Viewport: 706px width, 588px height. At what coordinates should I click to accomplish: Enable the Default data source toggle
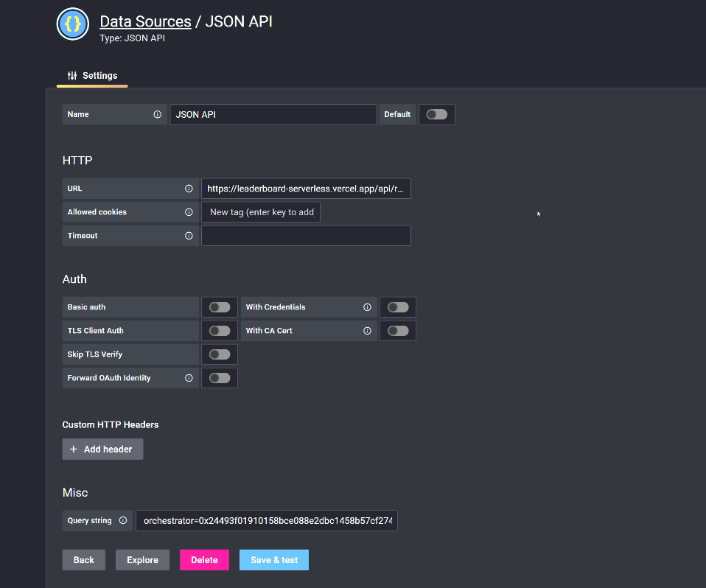[x=436, y=114]
